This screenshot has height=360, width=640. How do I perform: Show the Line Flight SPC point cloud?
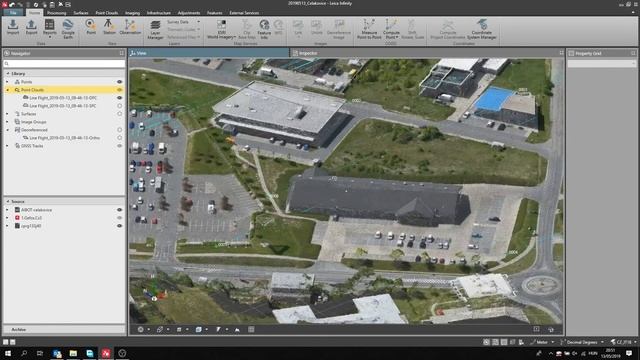pos(120,106)
